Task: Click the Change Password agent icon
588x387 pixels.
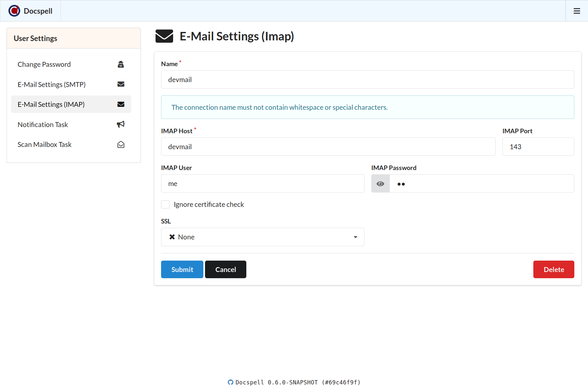Action: (x=121, y=64)
